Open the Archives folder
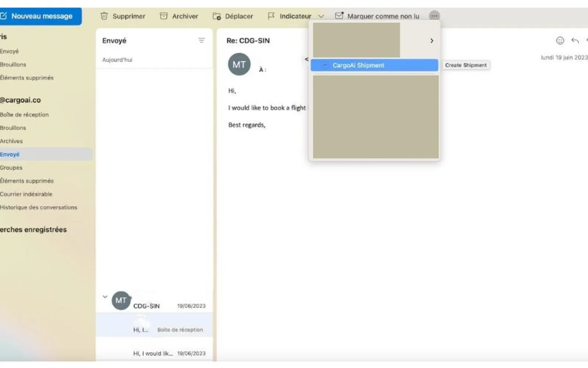588x368 pixels. click(x=11, y=141)
